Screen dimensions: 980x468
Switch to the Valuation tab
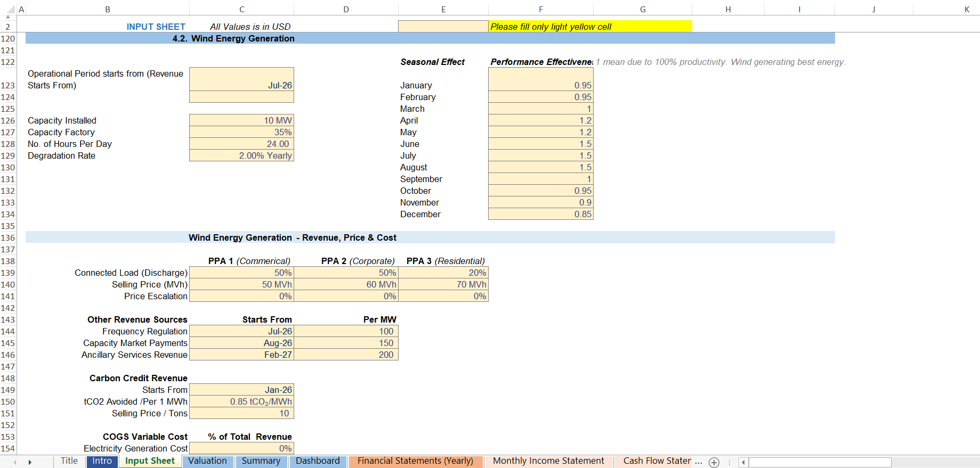(x=207, y=461)
